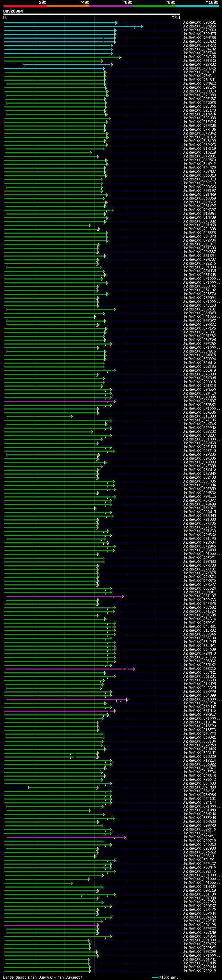Pick the UniRef100_Q6IVG3 hit label
The width and height of the screenshot is (222, 980).
point(199,531)
